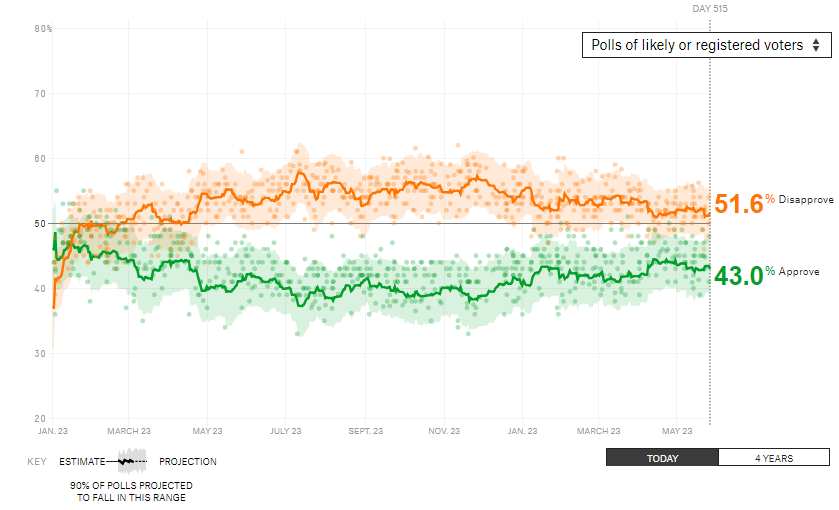Screen dimensions: 839x510
Task: Select the SEPT. 23 axis label
Action: coord(366,431)
